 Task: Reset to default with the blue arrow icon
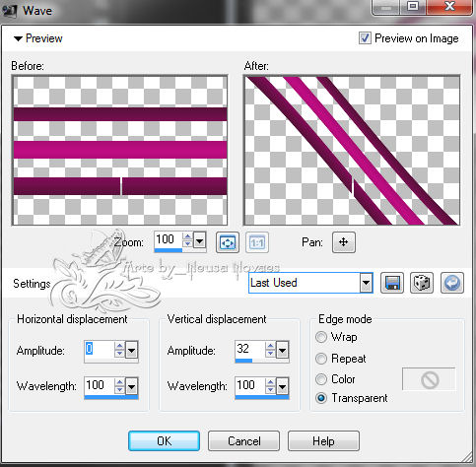coord(452,283)
